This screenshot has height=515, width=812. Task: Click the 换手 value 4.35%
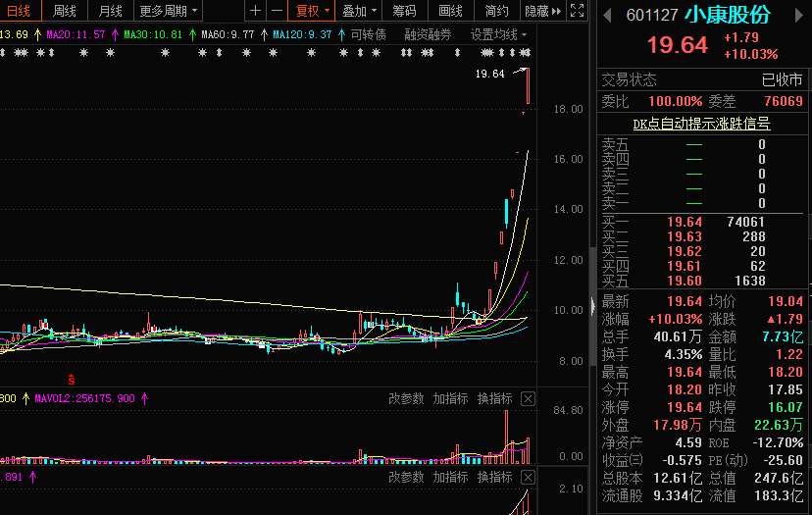684,354
